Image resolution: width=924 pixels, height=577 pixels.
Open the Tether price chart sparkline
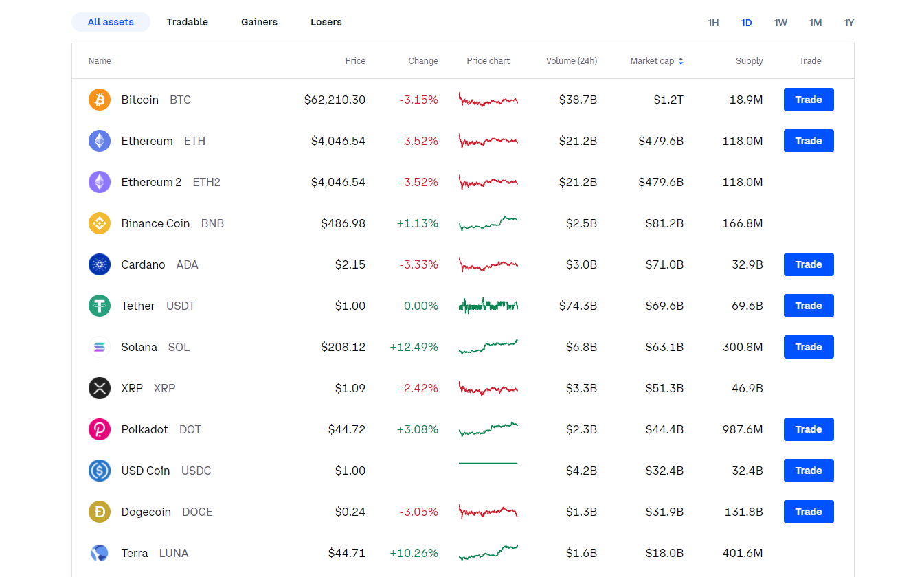tap(488, 306)
